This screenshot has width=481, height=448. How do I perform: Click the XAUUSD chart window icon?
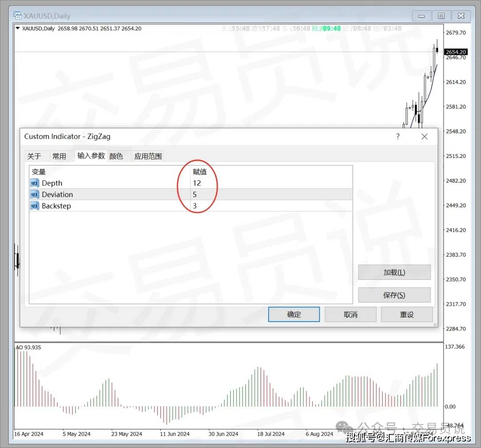tap(18, 16)
